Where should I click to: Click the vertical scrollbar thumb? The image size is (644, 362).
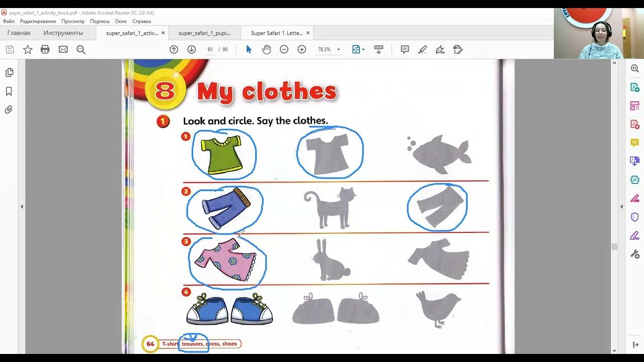(614, 247)
